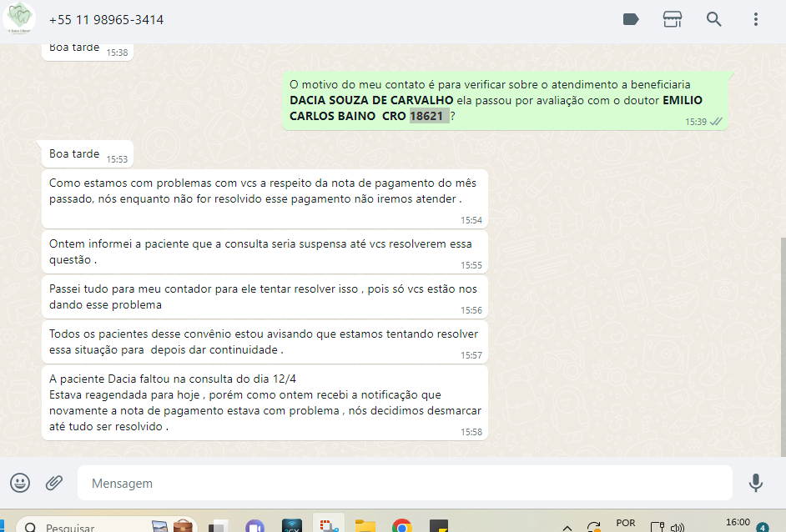Click the paperclip attach icon
The height and width of the screenshot is (532, 786).
(54, 483)
